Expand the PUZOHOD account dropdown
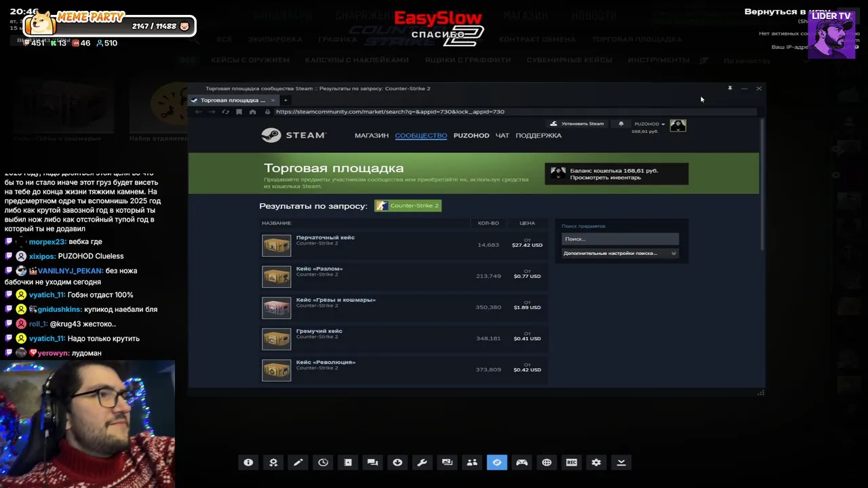This screenshot has width=868, height=488. point(650,124)
